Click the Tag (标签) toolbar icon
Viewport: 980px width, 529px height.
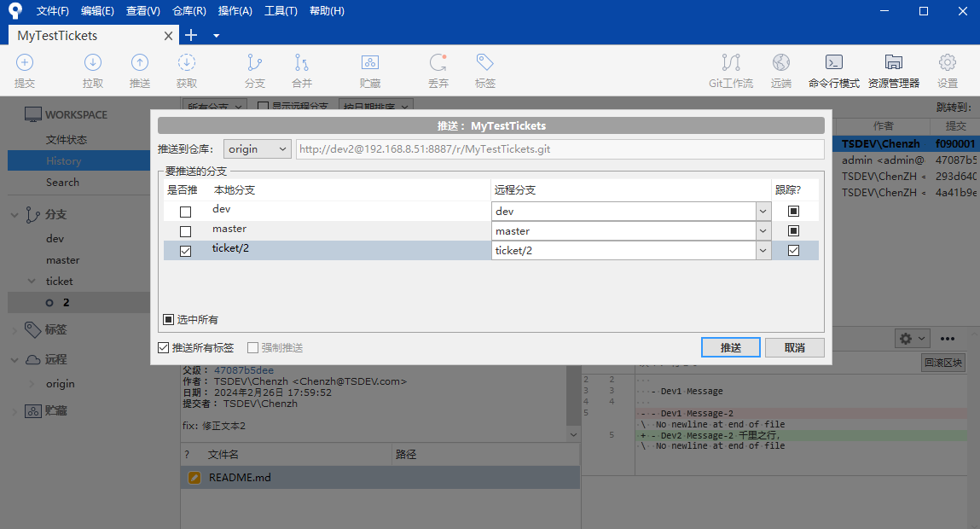point(485,62)
